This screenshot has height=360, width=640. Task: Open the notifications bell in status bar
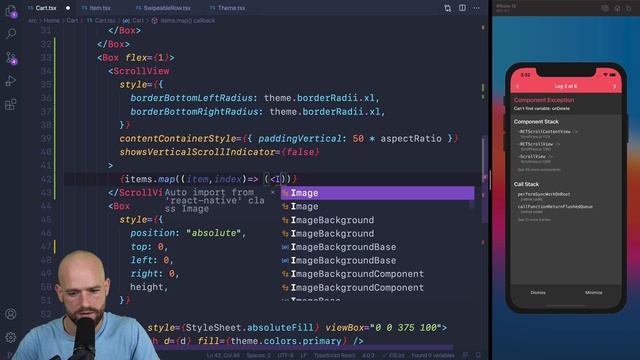click(478, 356)
